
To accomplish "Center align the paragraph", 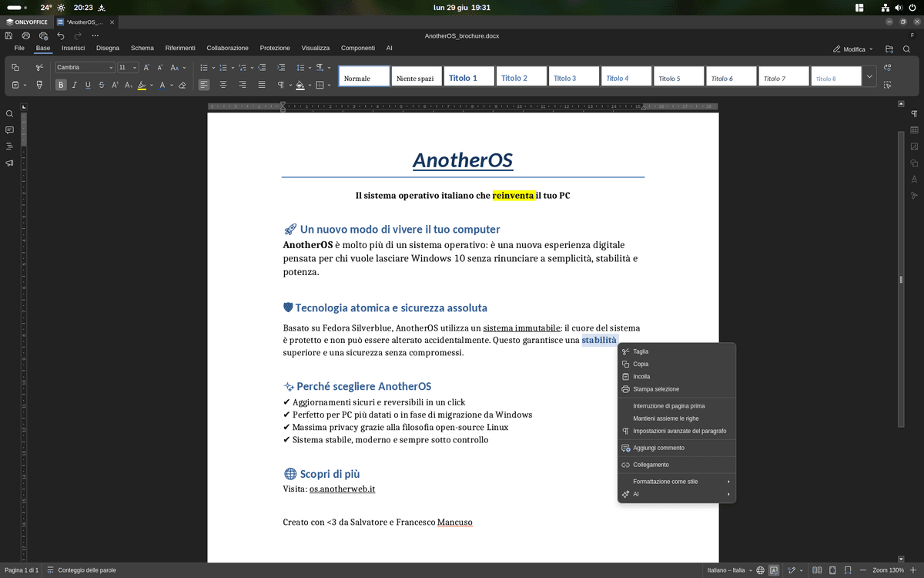I will (x=223, y=85).
